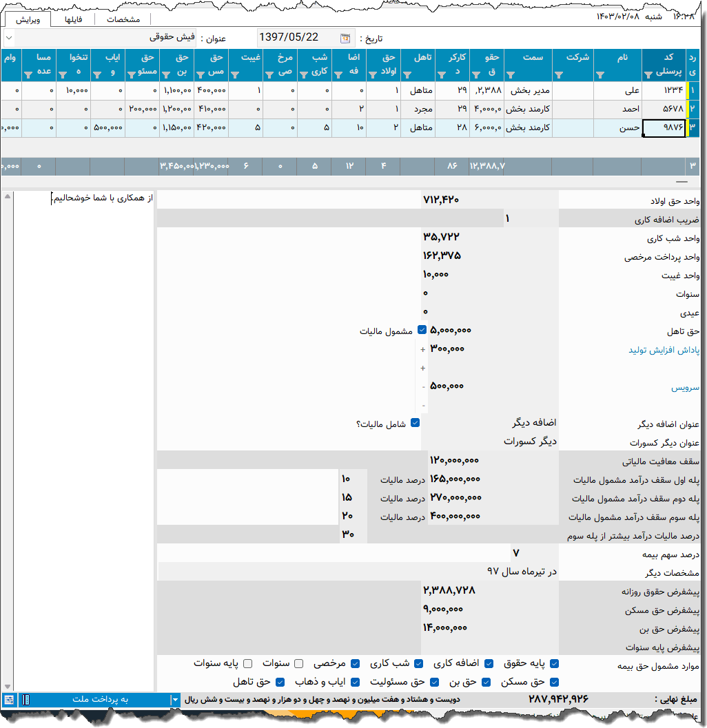707x728 pixels.
Task: Enable the سنوات insurance checkbox
Action: pos(298,664)
